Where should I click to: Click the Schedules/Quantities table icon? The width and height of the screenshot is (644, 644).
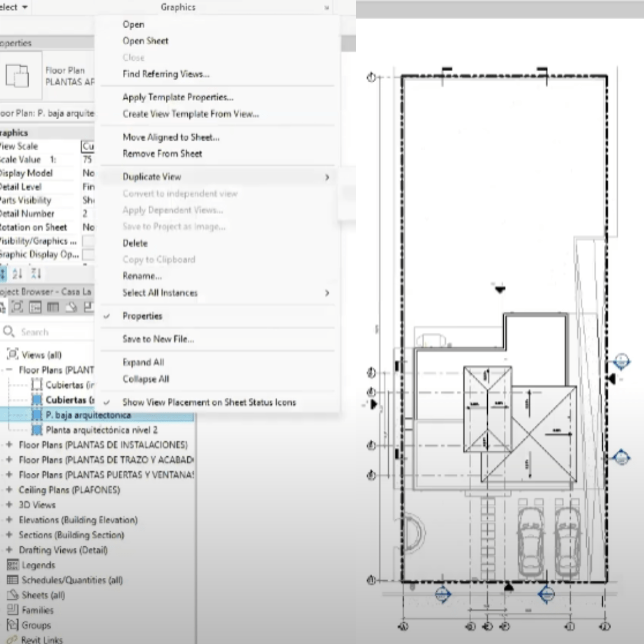tap(12, 580)
